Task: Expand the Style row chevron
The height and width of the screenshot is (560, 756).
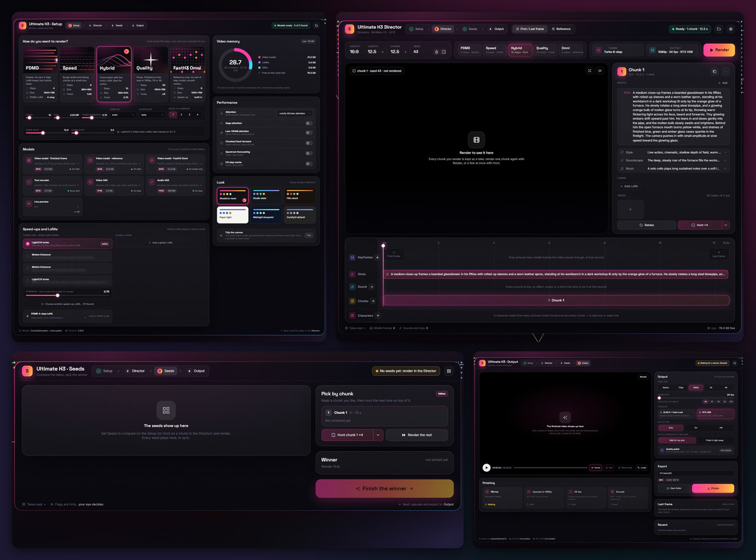Action: pos(726,152)
